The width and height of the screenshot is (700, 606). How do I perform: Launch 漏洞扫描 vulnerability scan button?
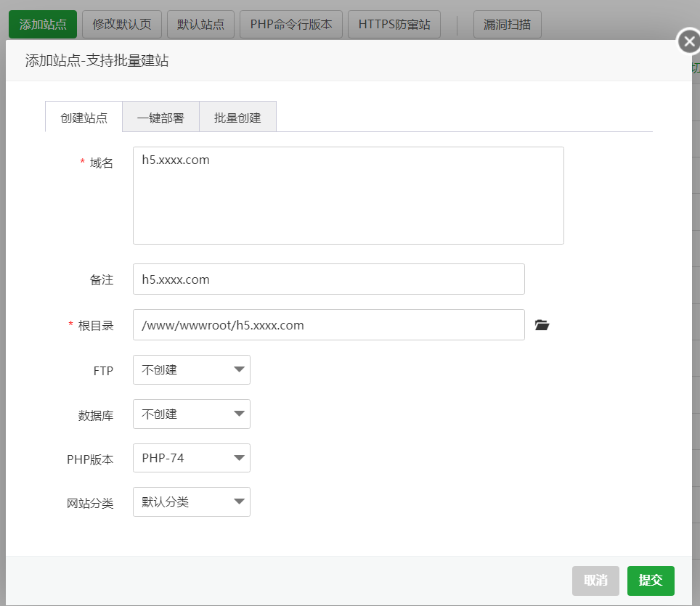point(507,24)
